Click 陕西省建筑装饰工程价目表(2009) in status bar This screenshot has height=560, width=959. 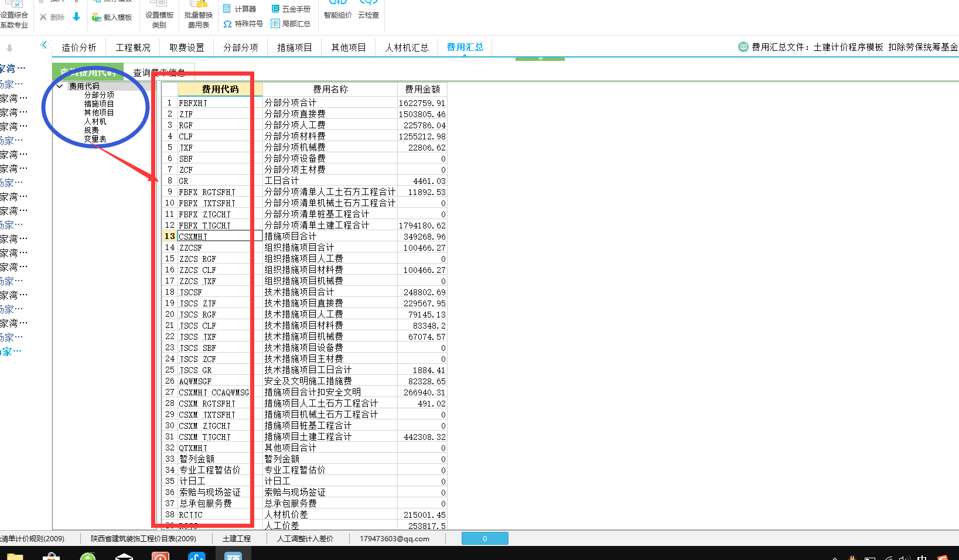tap(144, 538)
